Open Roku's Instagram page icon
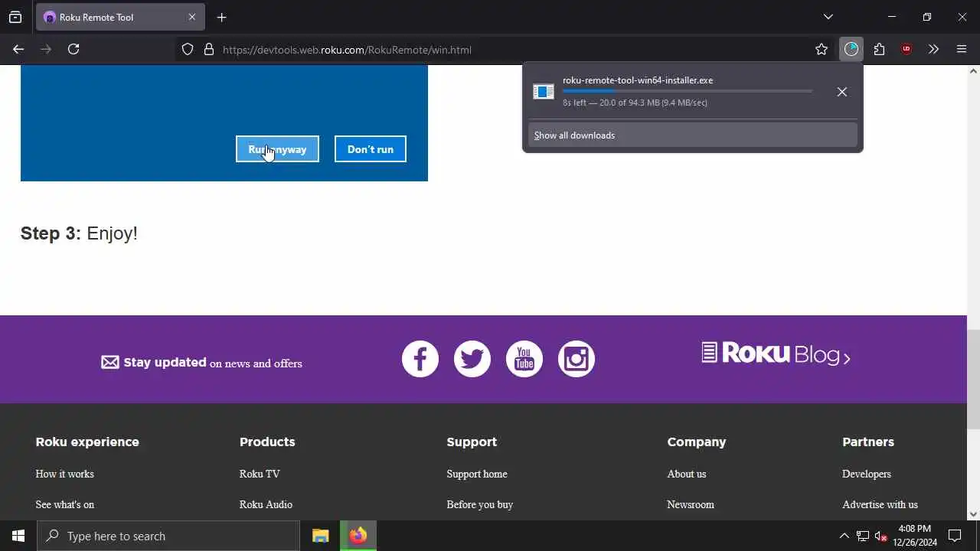 click(577, 359)
